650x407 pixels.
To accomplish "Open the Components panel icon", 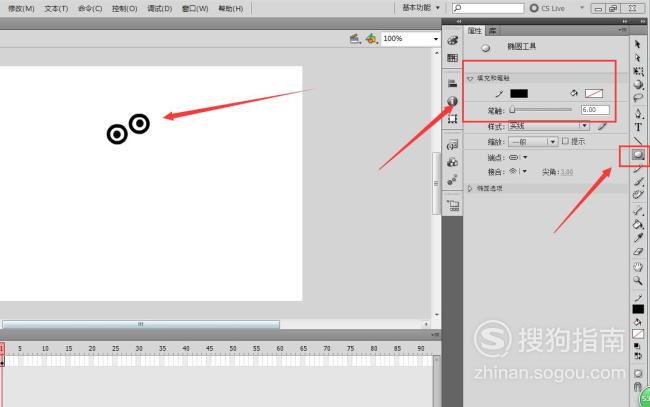I will [x=452, y=162].
